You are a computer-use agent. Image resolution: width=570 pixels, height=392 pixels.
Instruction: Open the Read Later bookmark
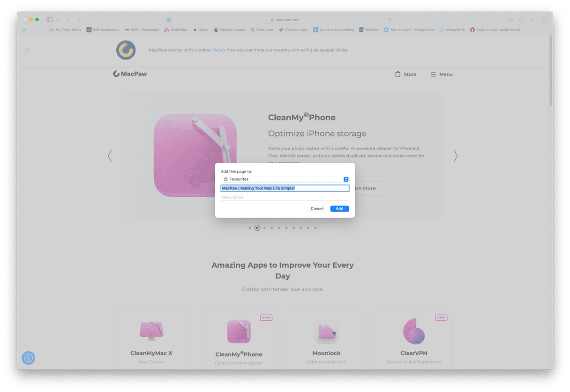[x=262, y=30]
